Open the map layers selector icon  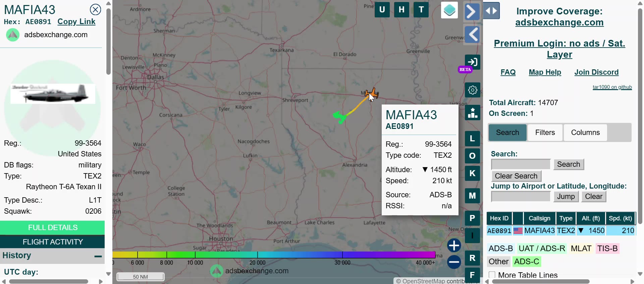tap(449, 10)
